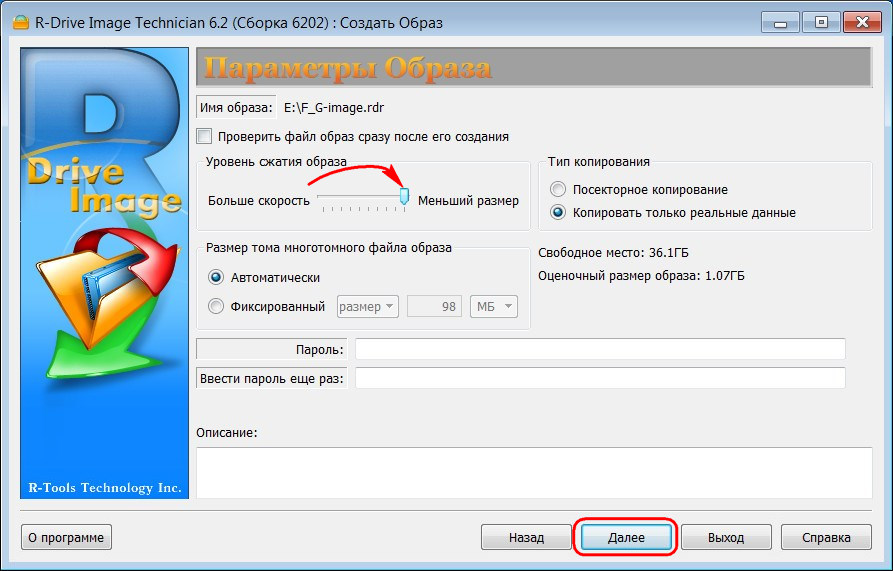Click the Больше скорость label
Viewport: 893px width, 571px height.
pos(259,201)
